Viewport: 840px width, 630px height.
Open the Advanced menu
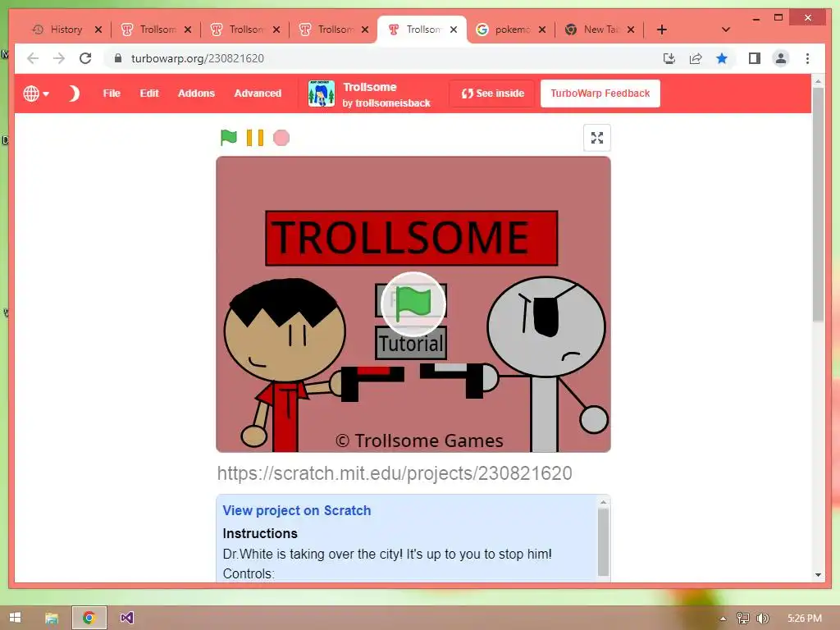click(x=258, y=94)
